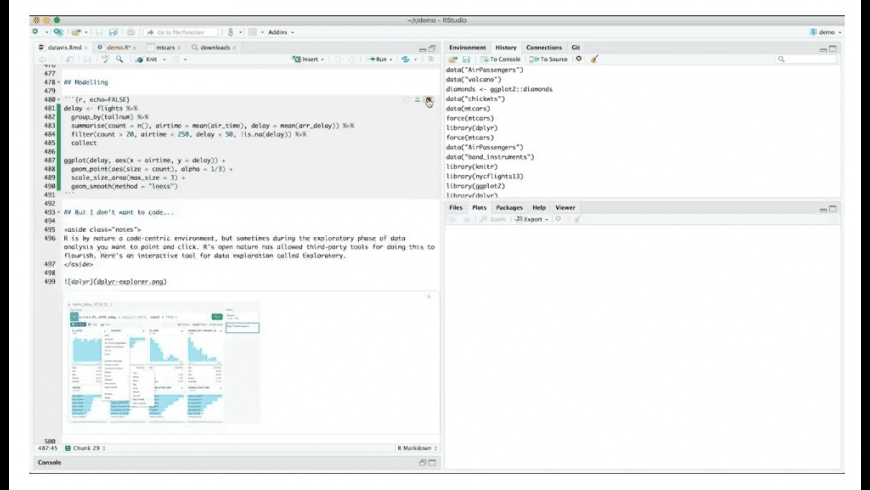Click the History search field
The width and height of the screenshot is (870, 490).
coord(806,59)
